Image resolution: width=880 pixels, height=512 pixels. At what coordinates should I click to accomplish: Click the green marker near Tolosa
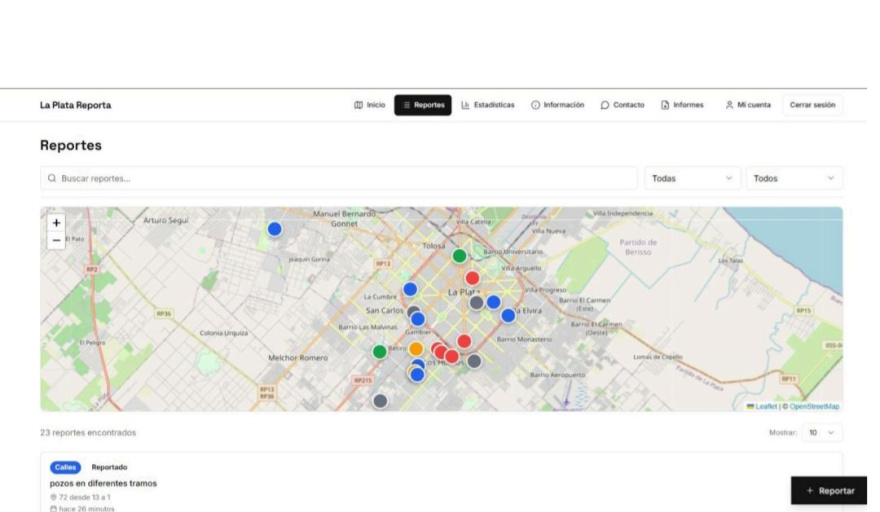coord(459,256)
